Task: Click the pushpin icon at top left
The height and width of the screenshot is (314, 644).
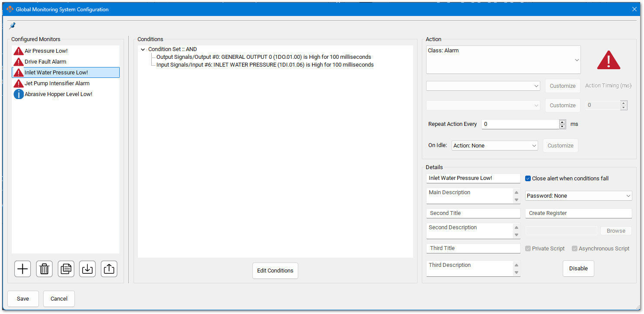Action: (12, 26)
